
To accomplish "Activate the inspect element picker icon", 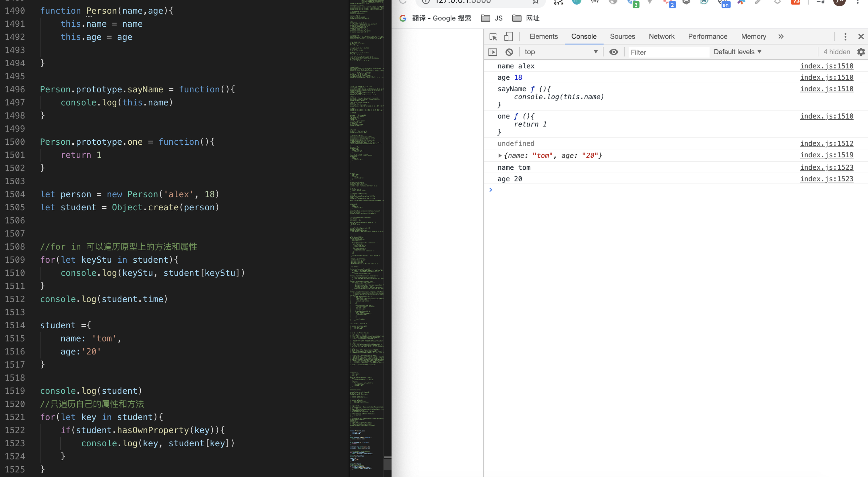I will click(493, 36).
